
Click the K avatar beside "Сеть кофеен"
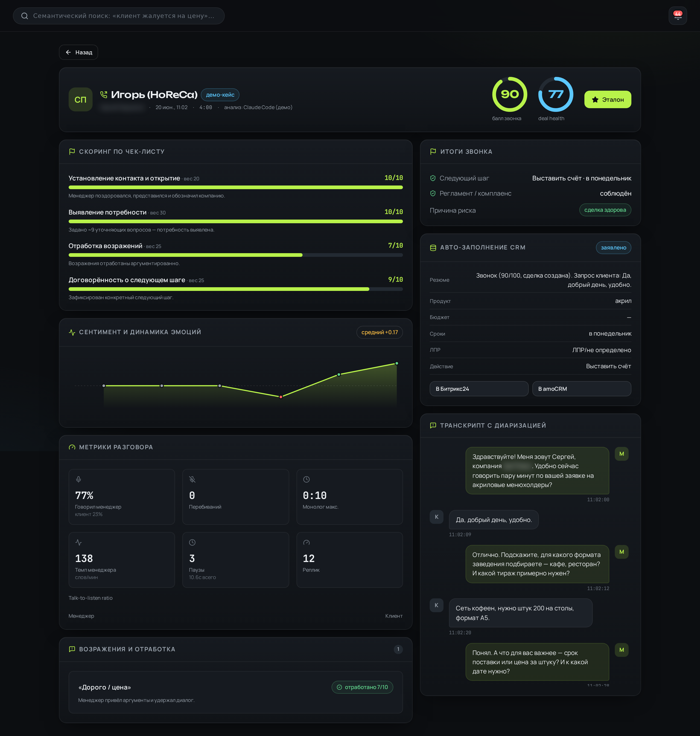point(436,605)
